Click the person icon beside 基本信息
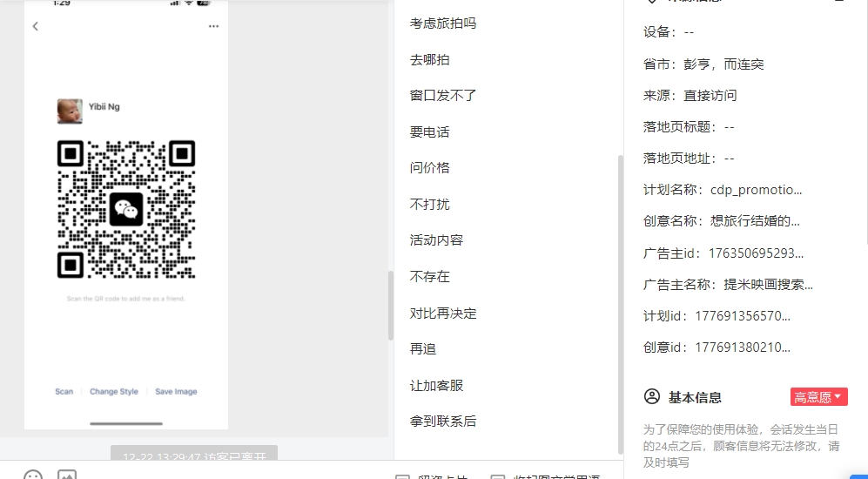This screenshot has width=868, height=479. (652, 396)
